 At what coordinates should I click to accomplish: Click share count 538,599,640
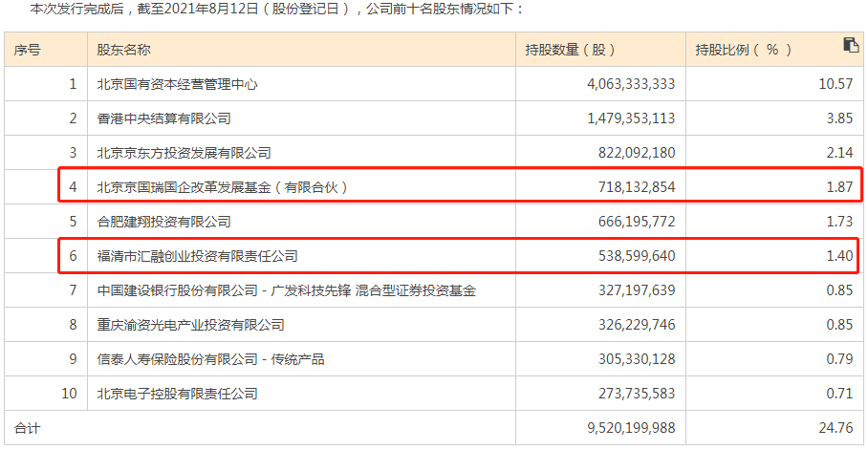click(x=637, y=256)
